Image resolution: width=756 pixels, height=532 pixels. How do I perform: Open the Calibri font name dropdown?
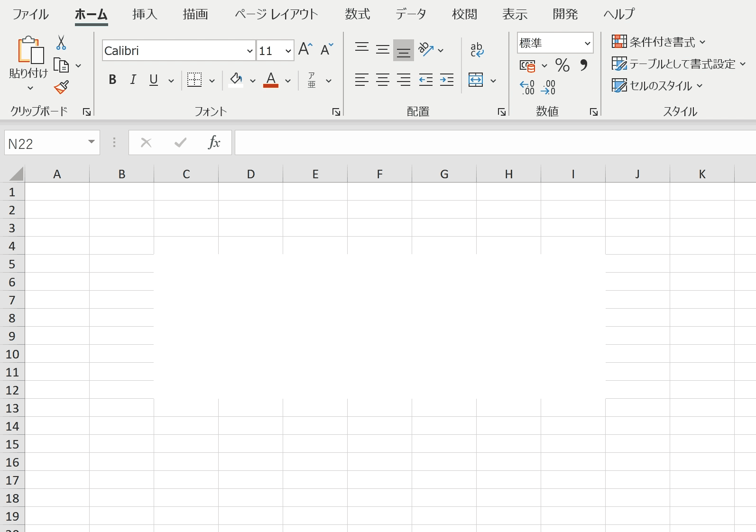point(250,51)
